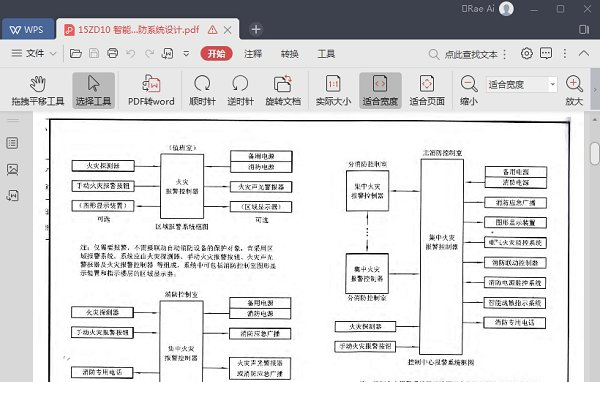Open the thumbnail image panel sidebar icon
This screenshot has width=600, height=397.
pos(12,169)
